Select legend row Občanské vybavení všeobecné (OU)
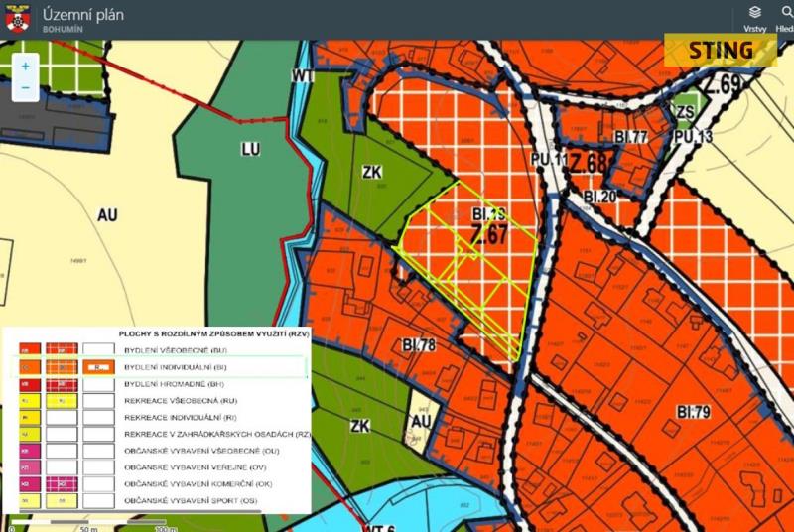 (x=201, y=451)
